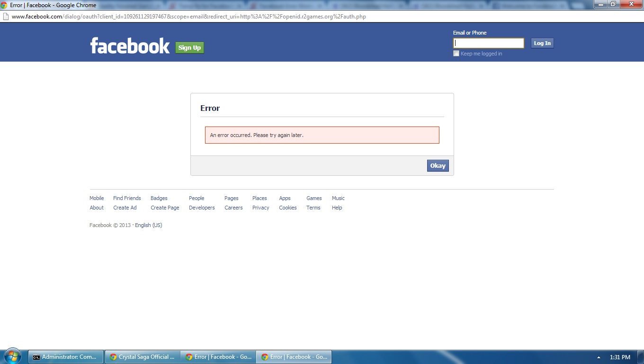Image resolution: width=644 pixels, height=364 pixels.
Task: Click the URL in the address bar
Action: (x=189, y=17)
